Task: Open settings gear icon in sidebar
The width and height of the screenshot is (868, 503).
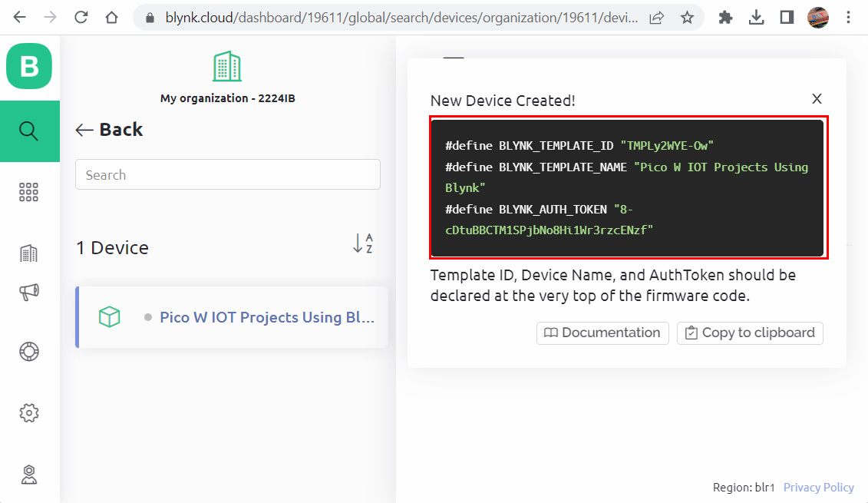Action: tap(29, 412)
